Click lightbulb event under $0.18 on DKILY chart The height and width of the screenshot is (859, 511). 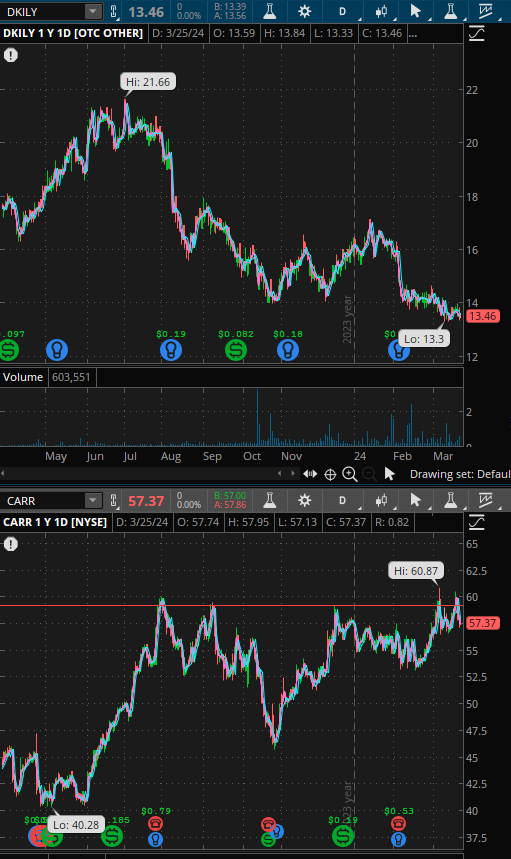(x=288, y=350)
